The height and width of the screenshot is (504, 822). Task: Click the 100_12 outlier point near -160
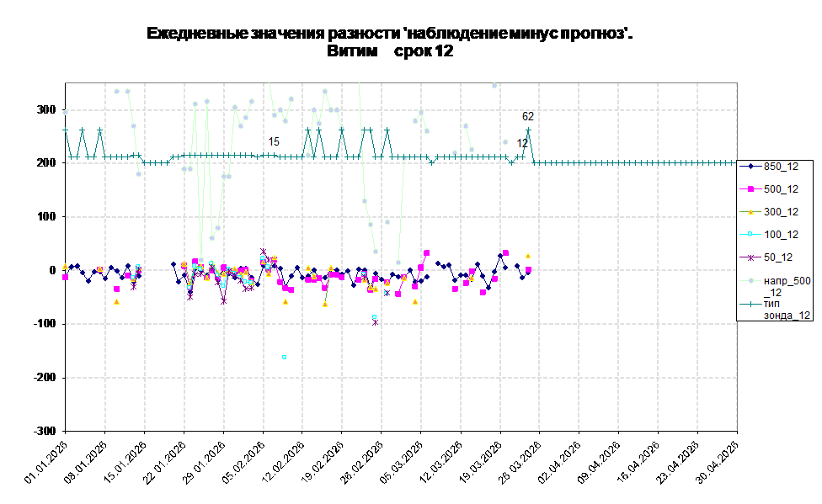tap(284, 358)
